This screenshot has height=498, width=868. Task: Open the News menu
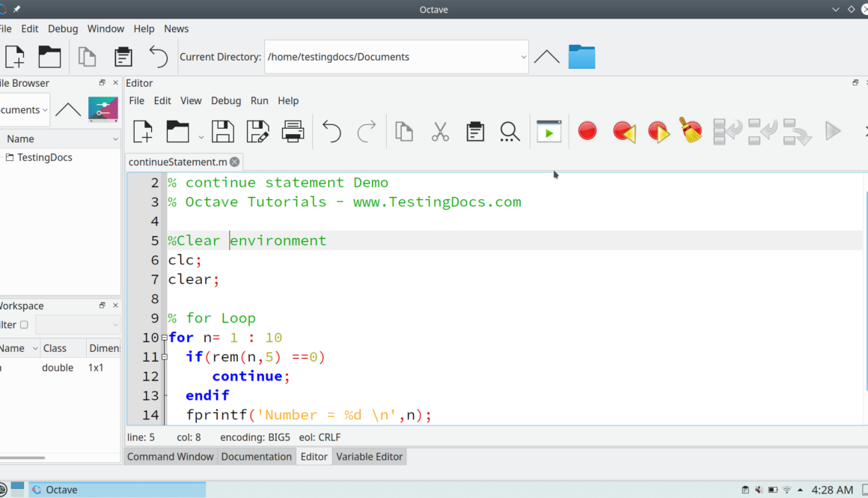176,28
